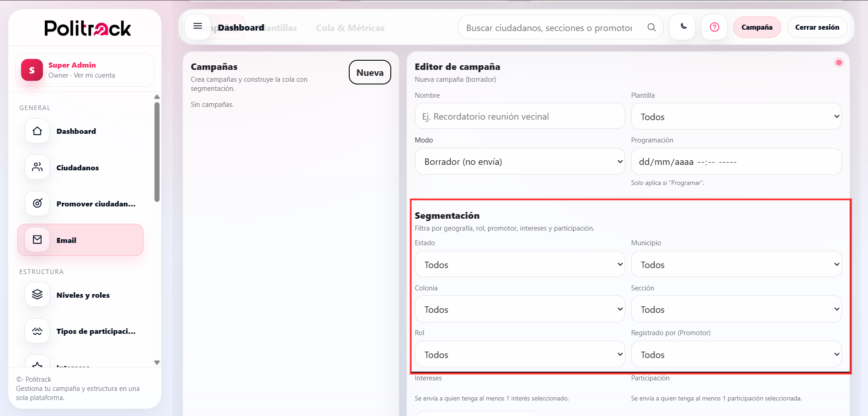Click the campaign Nombre input field
This screenshot has width=868, height=416.
tap(519, 116)
